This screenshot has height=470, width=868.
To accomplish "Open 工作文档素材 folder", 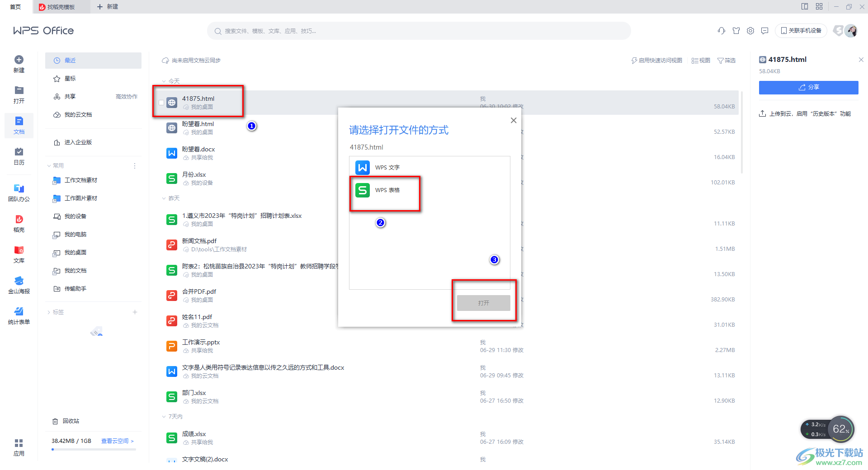I will 93,180.
